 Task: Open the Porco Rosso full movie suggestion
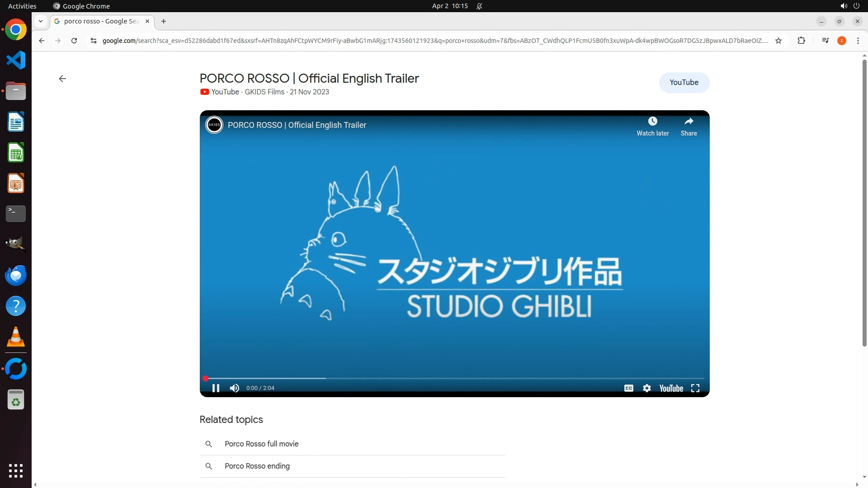262,444
